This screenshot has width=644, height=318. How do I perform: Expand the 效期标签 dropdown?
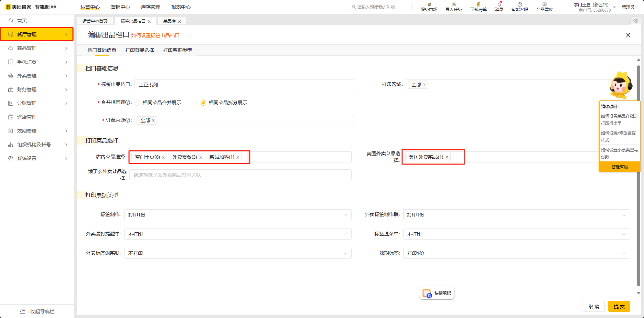click(x=516, y=253)
